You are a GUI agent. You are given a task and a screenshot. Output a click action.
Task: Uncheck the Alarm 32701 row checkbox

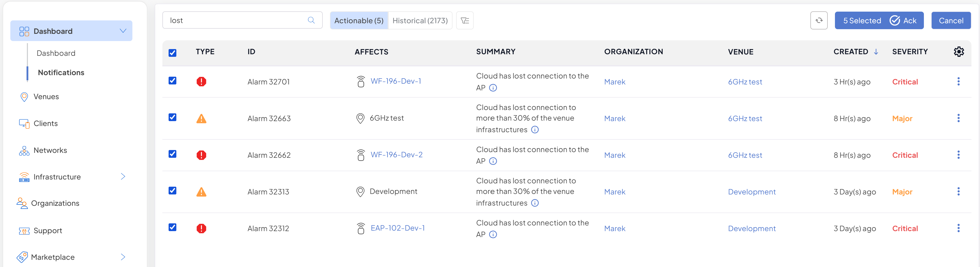(172, 81)
